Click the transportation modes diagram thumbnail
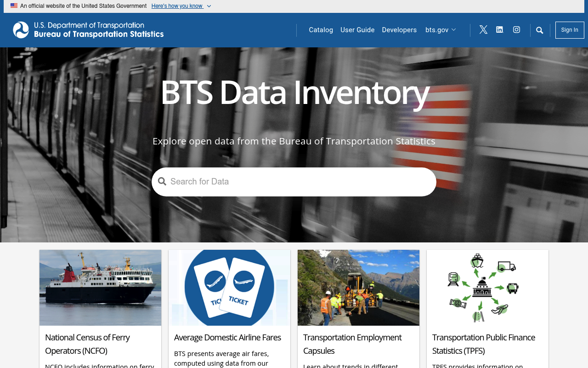This screenshot has height=368, width=588. 487,287
